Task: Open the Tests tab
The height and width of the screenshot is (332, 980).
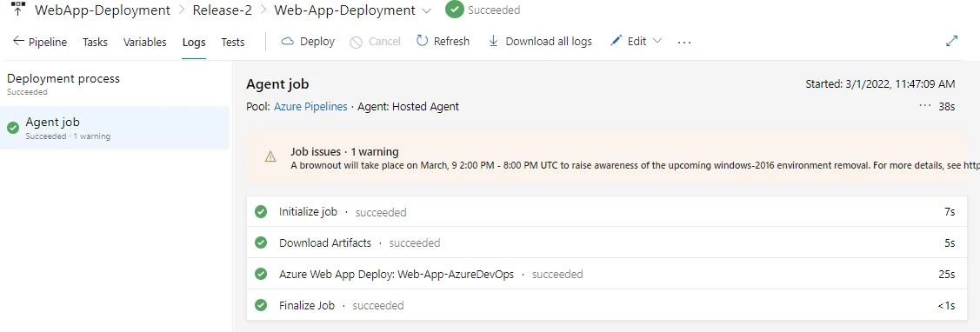Action: (x=233, y=42)
